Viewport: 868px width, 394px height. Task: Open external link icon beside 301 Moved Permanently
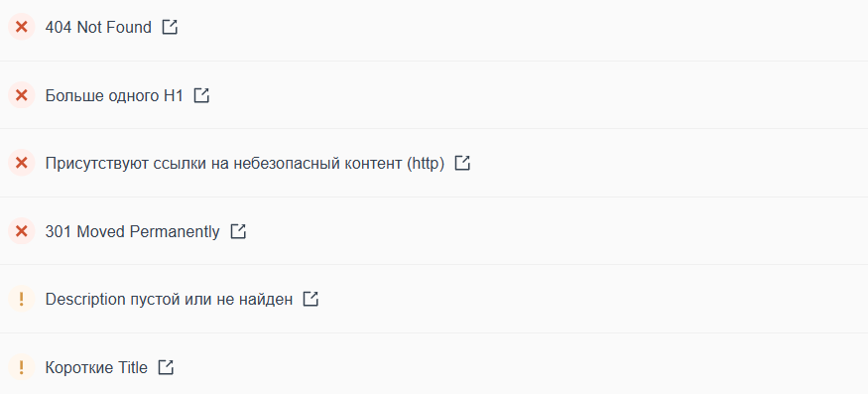click(x=238, y=231)
